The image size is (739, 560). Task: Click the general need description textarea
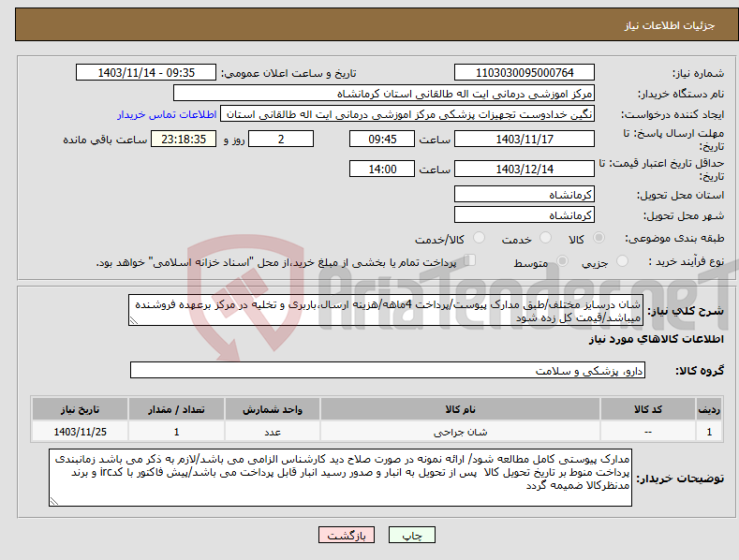pyautogui.click(x=386, y=310)
